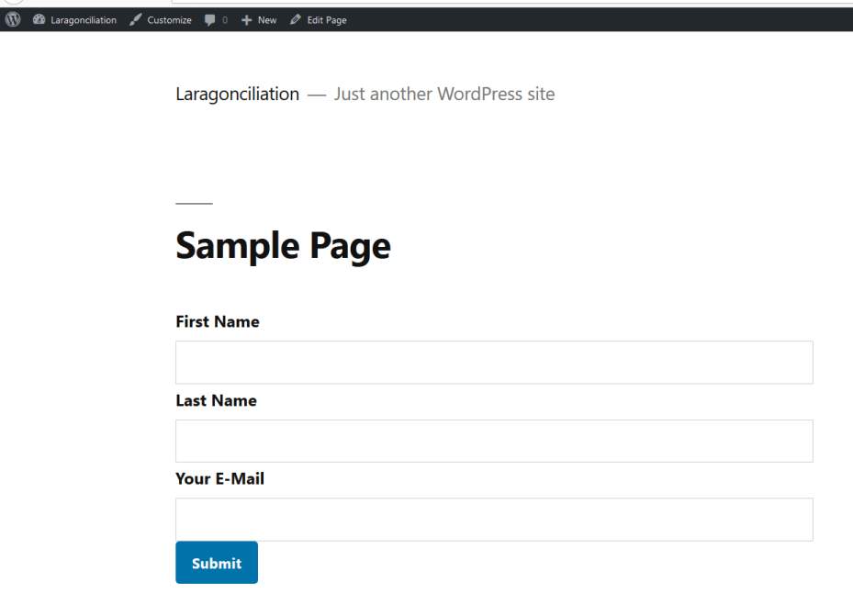Click the comment count number in admin bar

pyautogui.click(x=225, y=20)
